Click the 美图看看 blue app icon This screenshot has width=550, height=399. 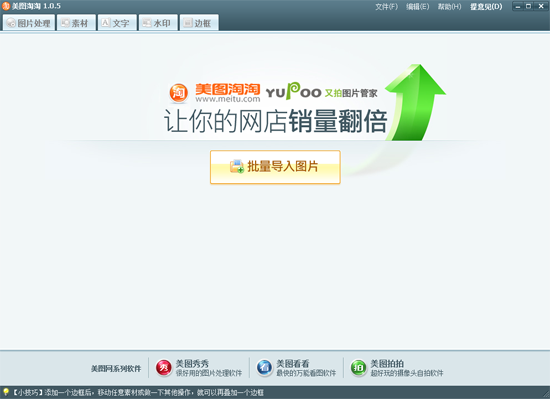point(264,368)
